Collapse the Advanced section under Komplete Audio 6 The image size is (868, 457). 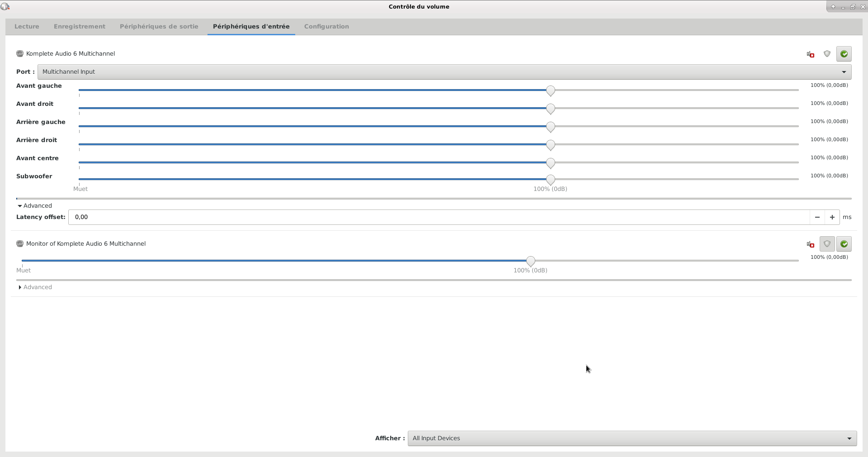point(35,206)
